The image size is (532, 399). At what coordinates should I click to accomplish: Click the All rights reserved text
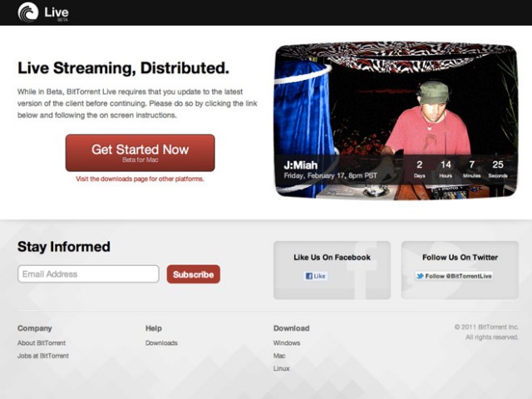492,337
